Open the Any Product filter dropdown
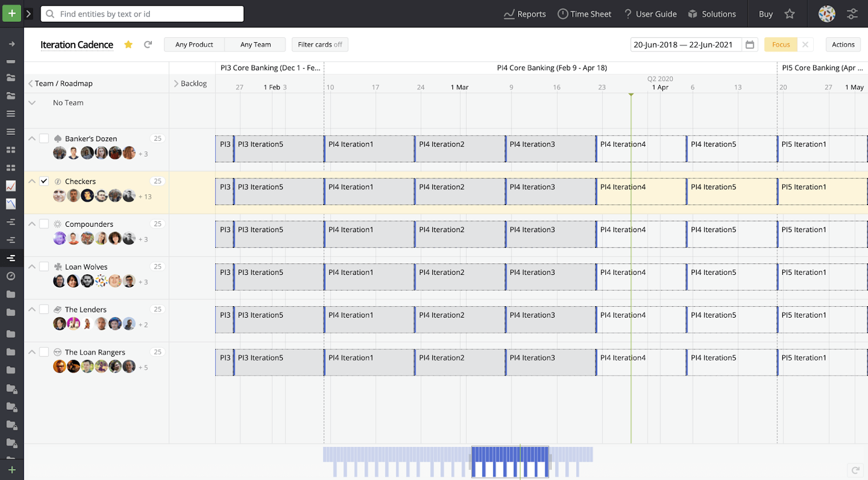The width and height of the screenshot is (868, 480). pyautogui.click(x=194, y=45)
